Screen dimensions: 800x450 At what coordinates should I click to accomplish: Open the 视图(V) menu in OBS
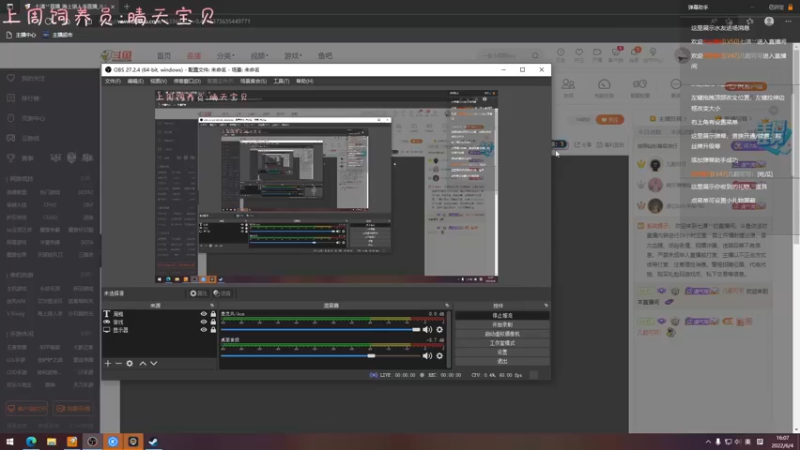[158, 81]
